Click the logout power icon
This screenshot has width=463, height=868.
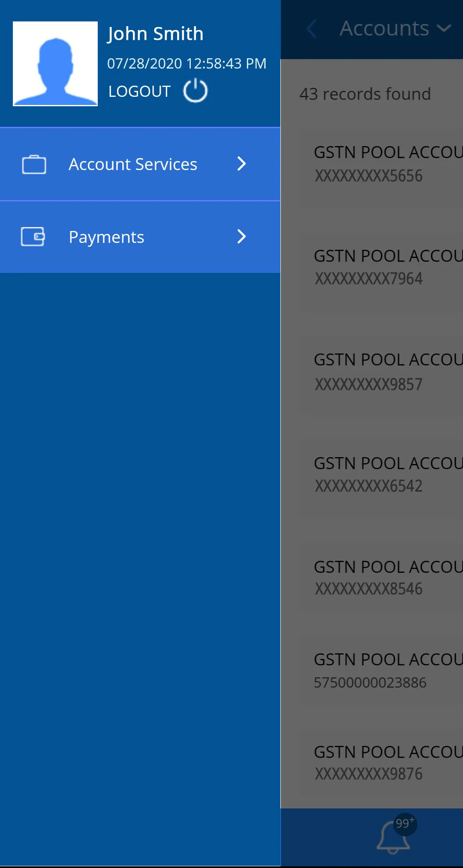(x=195, y=90)
